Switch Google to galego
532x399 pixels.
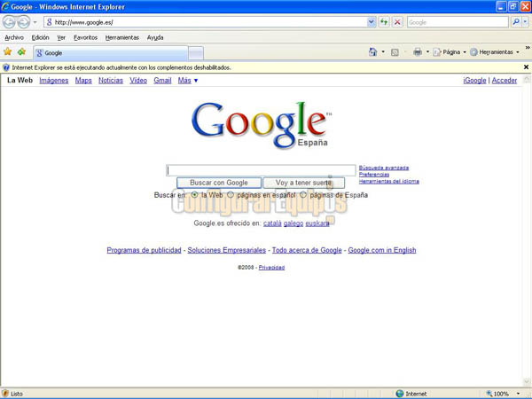click(293, 223)
